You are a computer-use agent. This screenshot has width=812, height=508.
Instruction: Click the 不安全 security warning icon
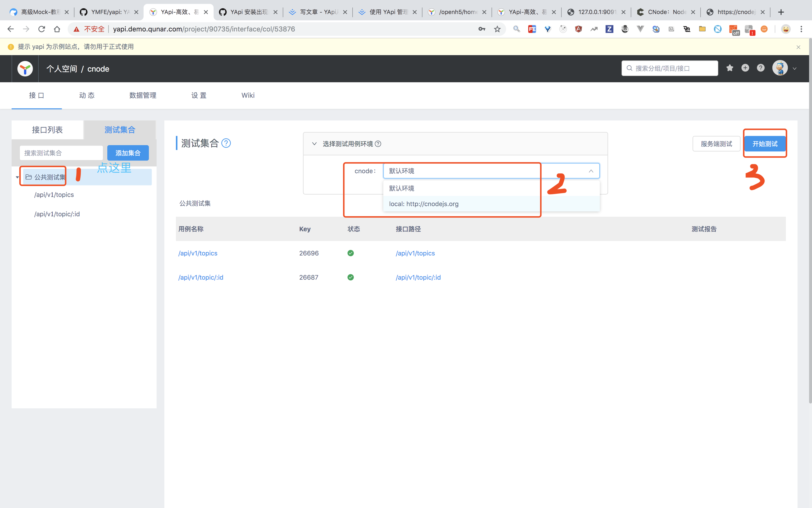click(x=77, y=29)
